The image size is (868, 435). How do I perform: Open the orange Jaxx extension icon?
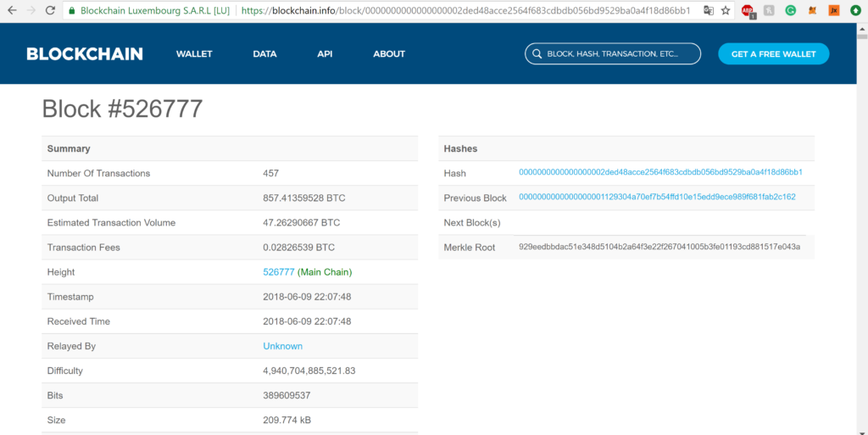pos(833,11)
